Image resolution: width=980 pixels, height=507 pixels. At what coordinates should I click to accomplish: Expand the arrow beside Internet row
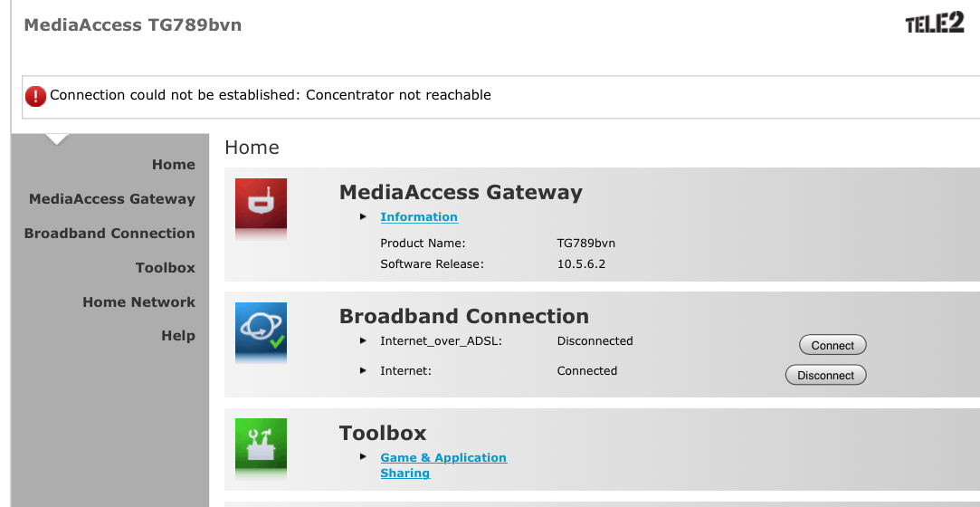pos(363,370)
